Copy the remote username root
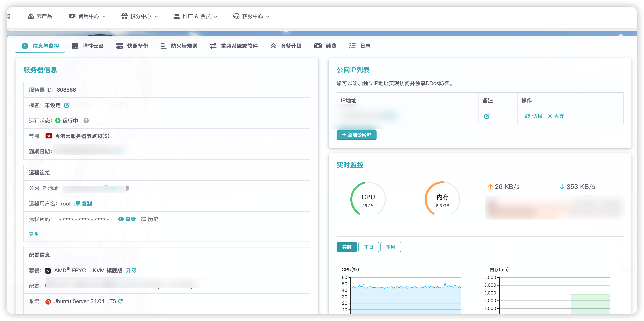 (x=83, y=204)
